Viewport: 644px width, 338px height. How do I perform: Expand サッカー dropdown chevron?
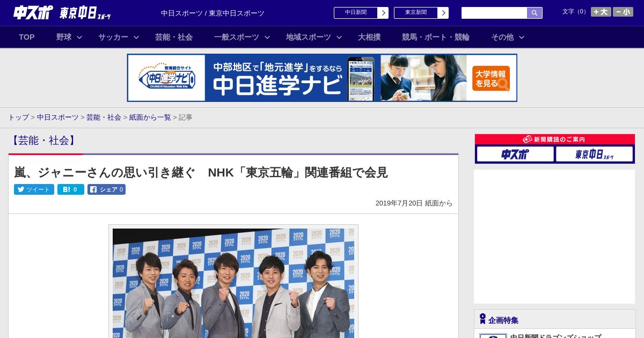(136, 37)
